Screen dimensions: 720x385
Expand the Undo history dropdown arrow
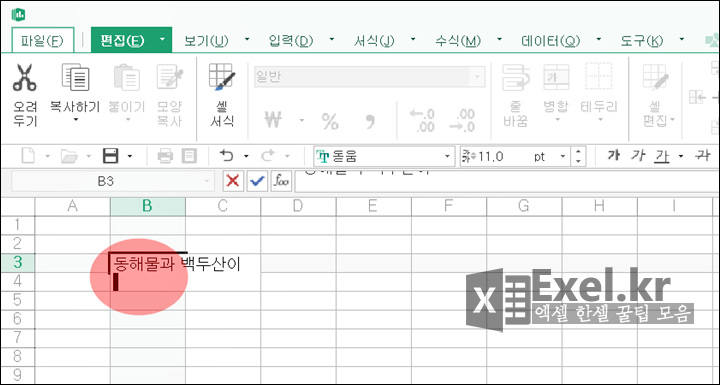[x=246, y=157]
